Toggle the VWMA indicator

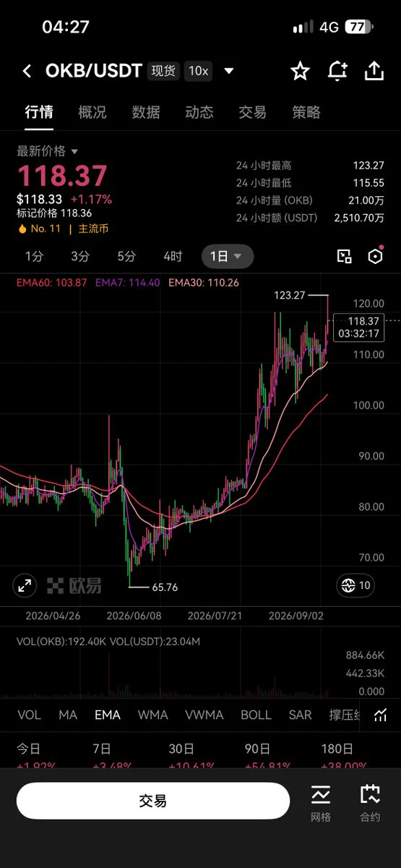point(204,715)
